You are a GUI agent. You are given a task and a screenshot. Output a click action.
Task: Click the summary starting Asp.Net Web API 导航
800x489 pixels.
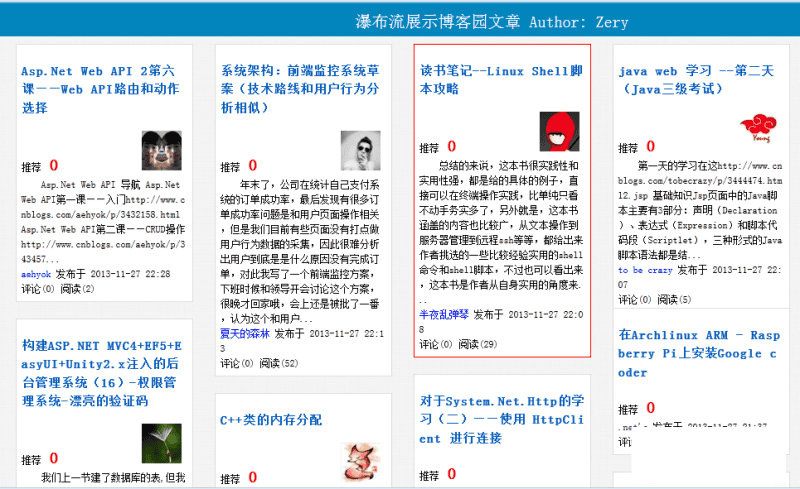103,222
